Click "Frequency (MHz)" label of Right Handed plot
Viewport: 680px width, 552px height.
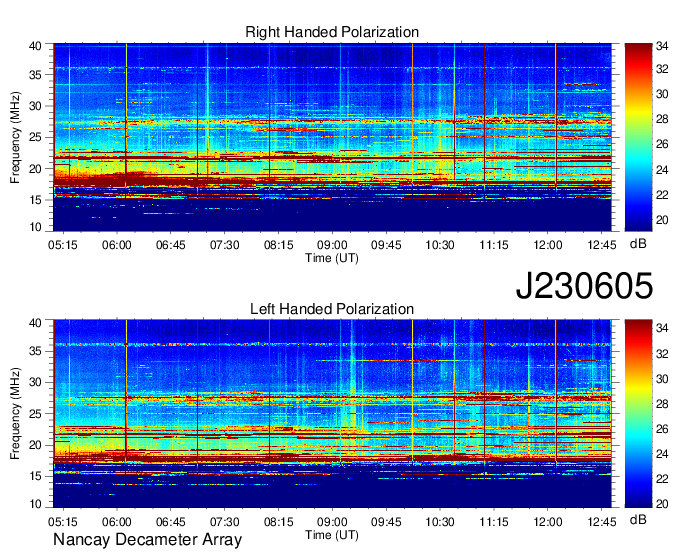pyautogui.click(x=15, y=137)
